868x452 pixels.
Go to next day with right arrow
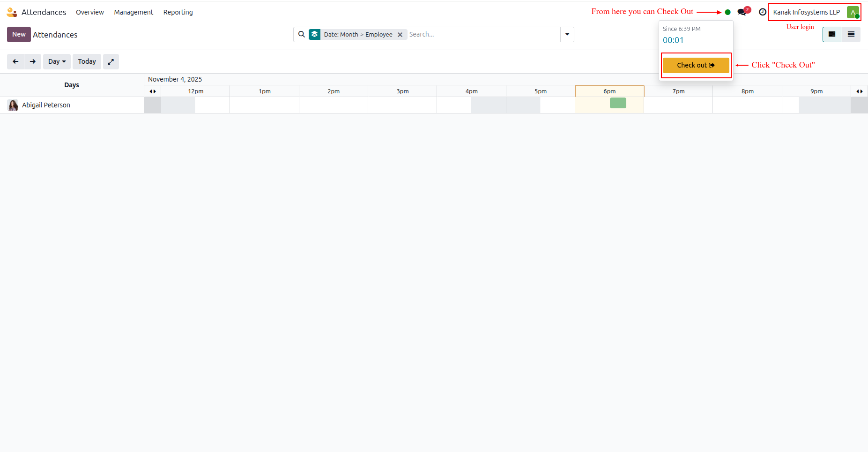tap(33, 61)
